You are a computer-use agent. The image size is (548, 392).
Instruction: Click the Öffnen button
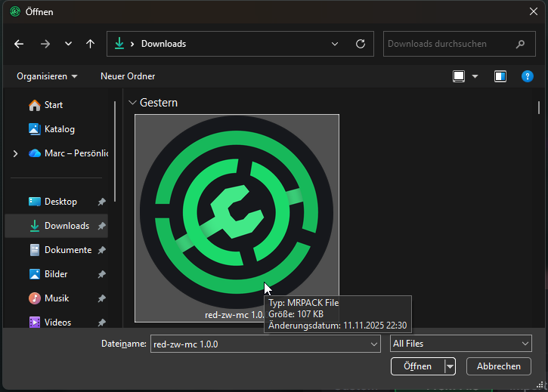pyautogui.click(x=418, y=366)
